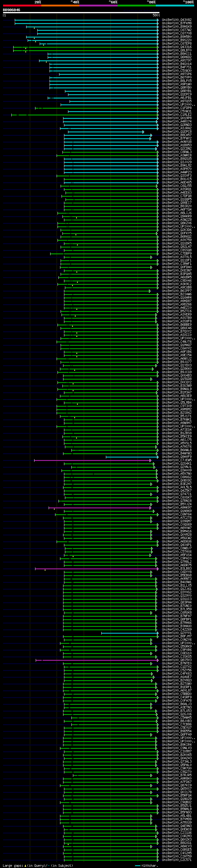Select the UniRef100_Q1EPC9 entry
Viewport: 197px width, 868px height.
pos(177,94)
